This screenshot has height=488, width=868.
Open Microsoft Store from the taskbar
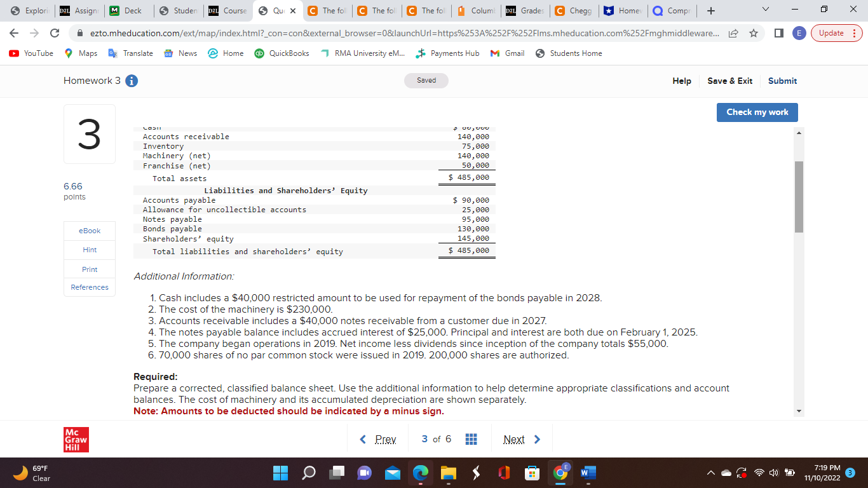pyautogui.click(x=532, y=473)
